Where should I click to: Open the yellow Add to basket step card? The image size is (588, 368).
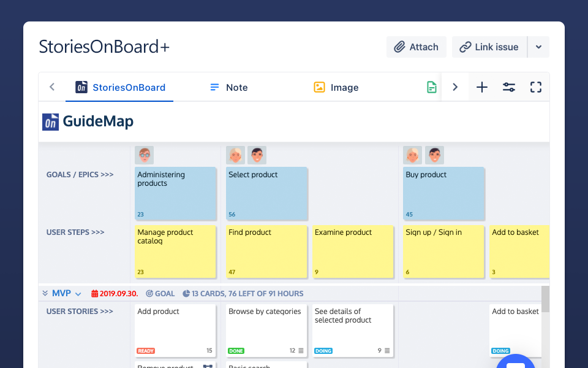pyautogui.click(x=519, y=251)
